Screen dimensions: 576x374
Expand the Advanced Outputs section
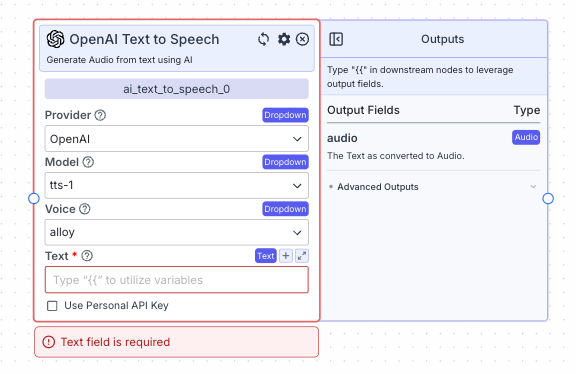pos(433,187)
